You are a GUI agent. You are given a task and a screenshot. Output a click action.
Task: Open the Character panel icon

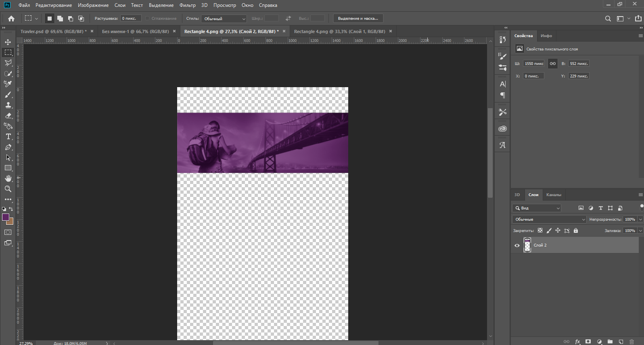pyautogui.click(x=502, y=84)
